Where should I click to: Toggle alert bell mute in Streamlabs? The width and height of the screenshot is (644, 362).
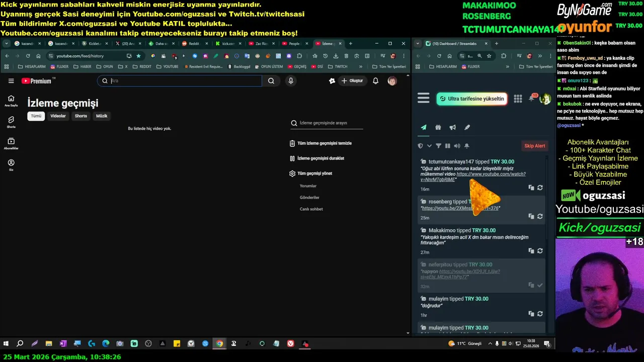466,146
